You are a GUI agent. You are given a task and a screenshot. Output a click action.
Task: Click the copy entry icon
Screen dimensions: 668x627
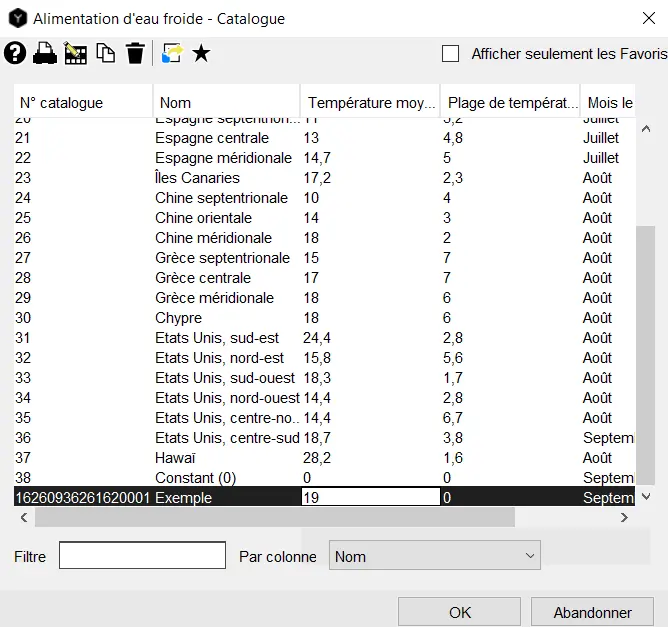[106, 54]
